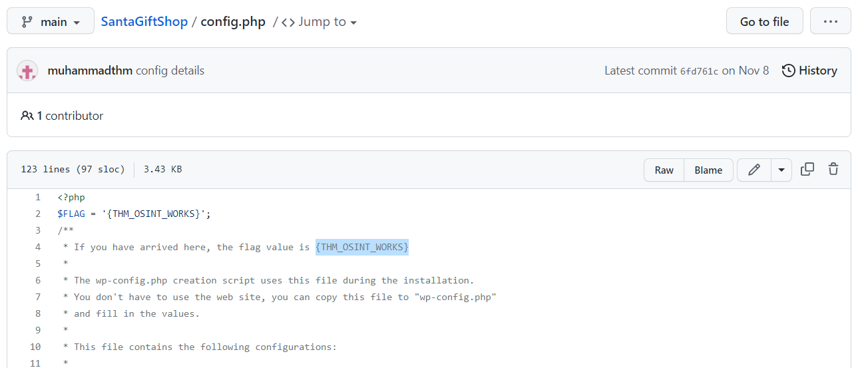Open the SantaGiftShop repository link

pos(144,21)
